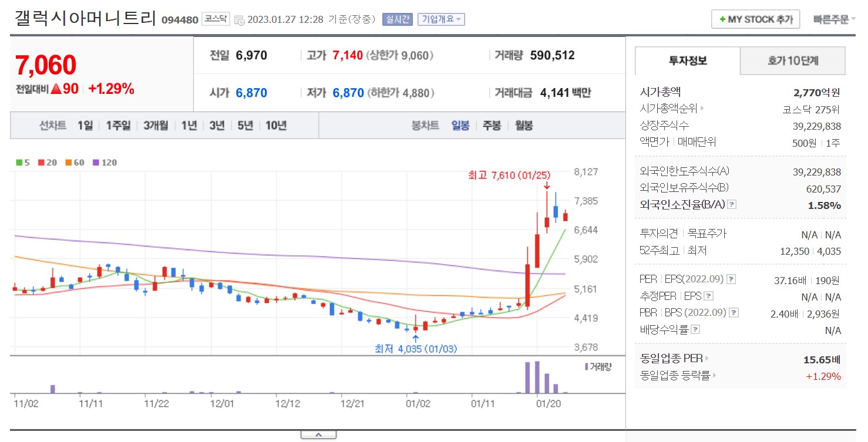Click the 갤럭시아머니트리 stock name heading
The height and width of the screenshot is (442, 868).
point(86,19)
